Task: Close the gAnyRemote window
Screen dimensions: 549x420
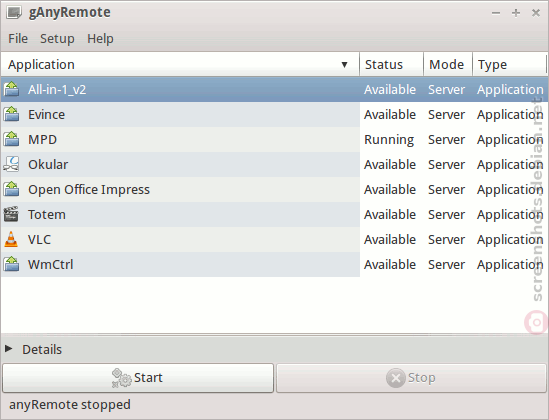Action: pyautogui.click(x=536, y=13)
